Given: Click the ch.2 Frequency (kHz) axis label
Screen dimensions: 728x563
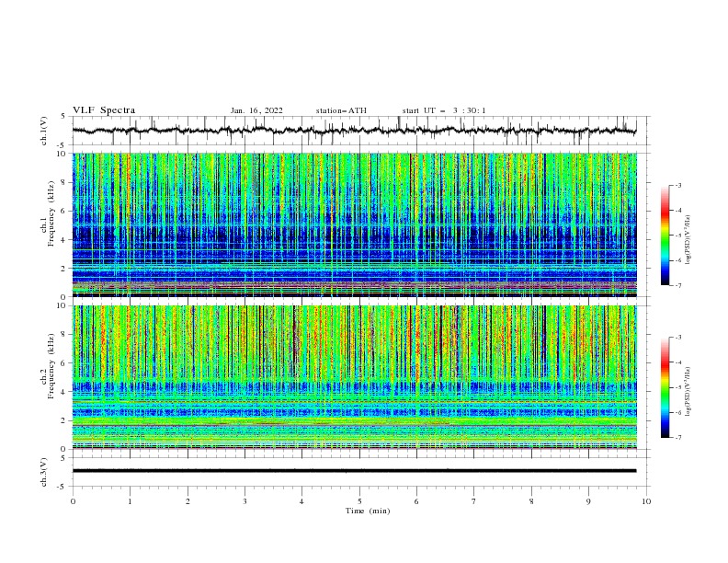Looking at the screenshot, I should (48, 366).
